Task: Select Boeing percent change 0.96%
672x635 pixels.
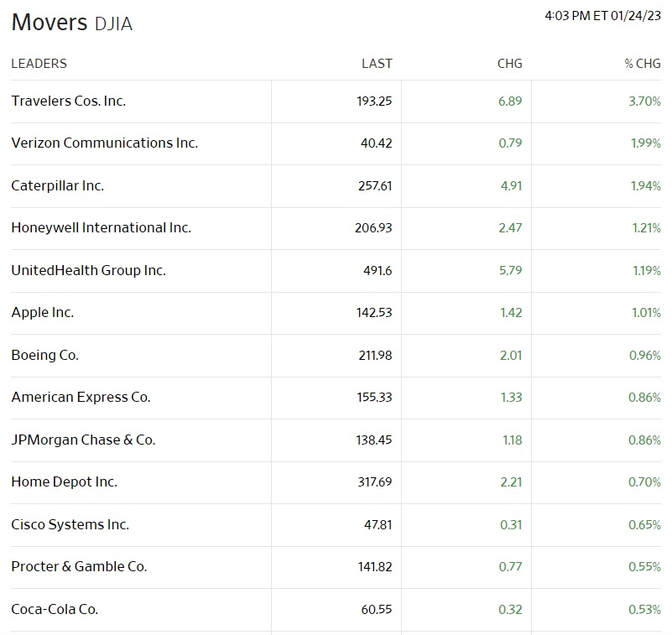Action: click(x=644, y=355)
